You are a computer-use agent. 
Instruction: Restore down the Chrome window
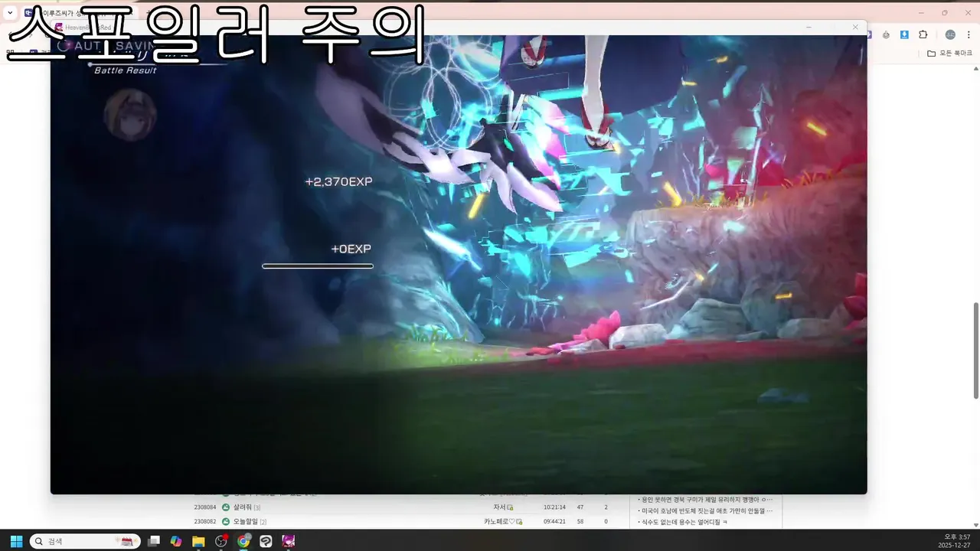tap(944, 12)
